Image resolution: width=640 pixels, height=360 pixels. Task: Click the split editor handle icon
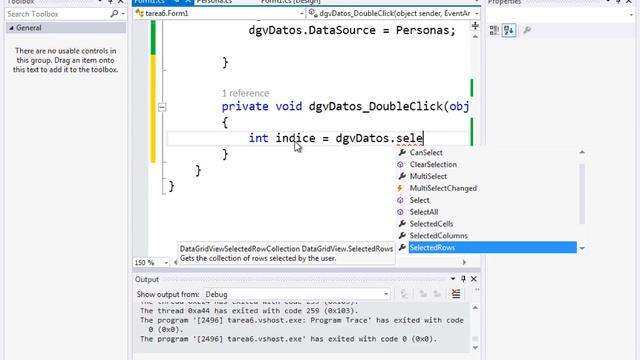(x=475, y=26)
